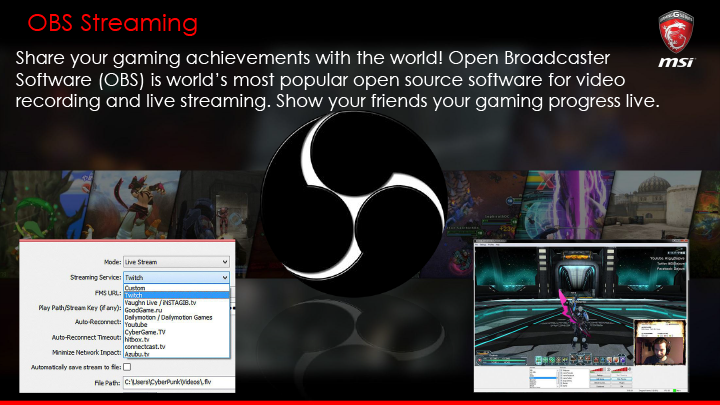Click the "File Path:" label
Viewport: 720px width, 405px height.
tap(107, 382)
